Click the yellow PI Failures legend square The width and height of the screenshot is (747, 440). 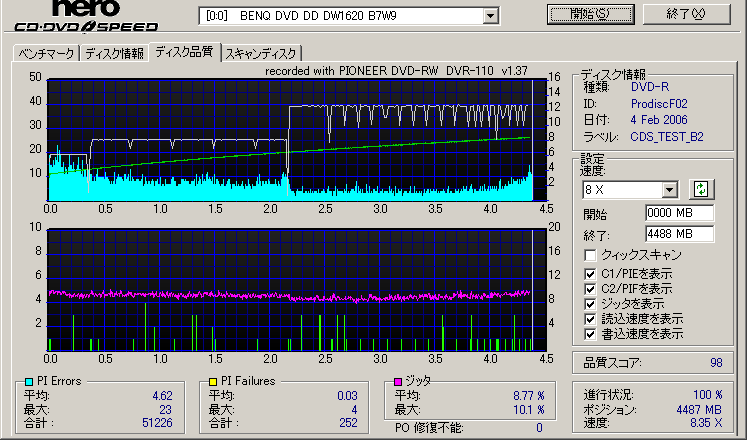[x=213, y=381]
